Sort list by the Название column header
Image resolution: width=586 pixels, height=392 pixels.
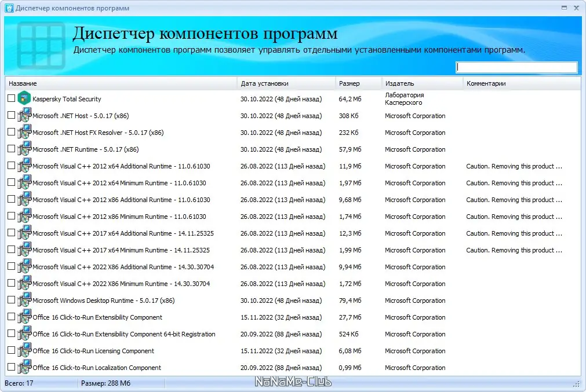[121, 83]
